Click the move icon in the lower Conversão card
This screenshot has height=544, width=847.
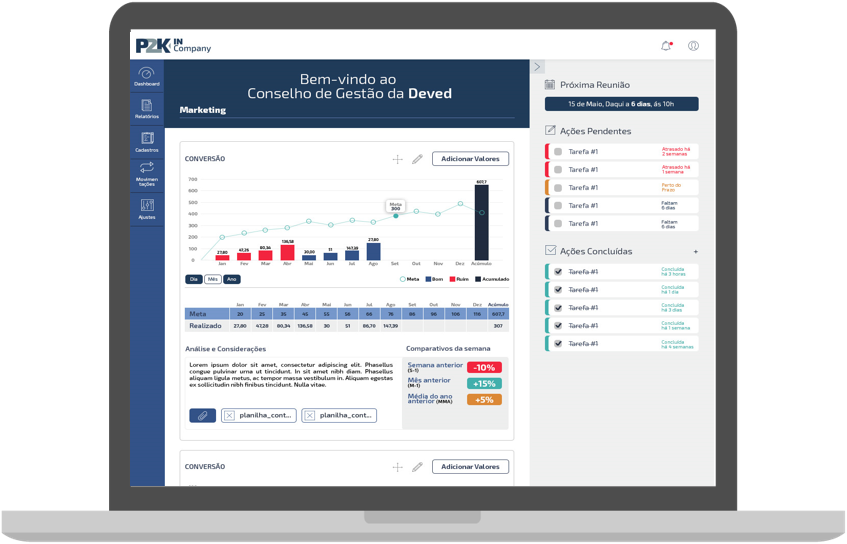tap(398, 467)
